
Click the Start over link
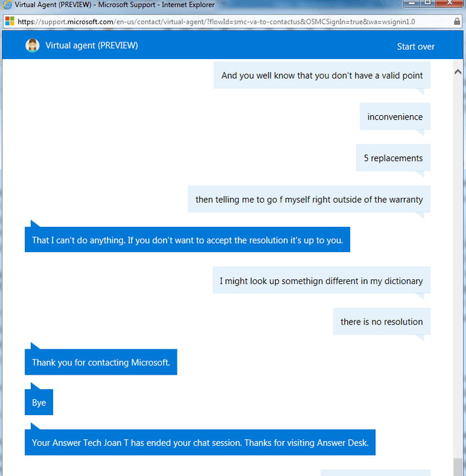coord(415,46)
